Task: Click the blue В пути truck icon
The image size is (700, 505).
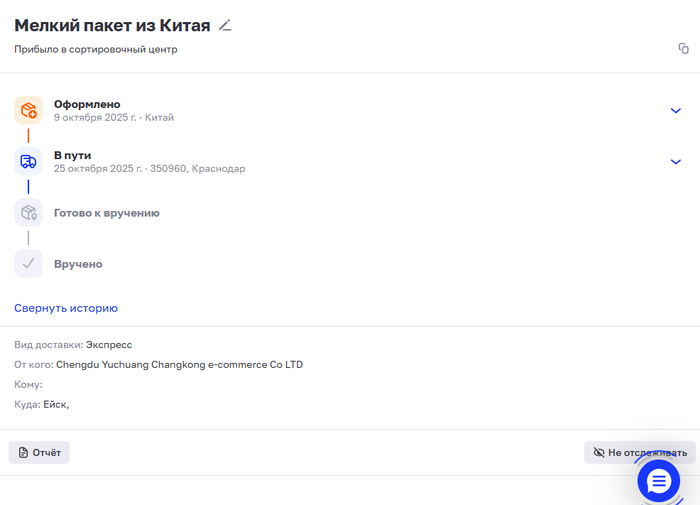Action: pos(28,161)
